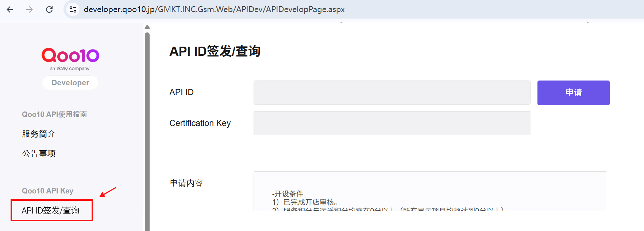This screenshot has width=644, height=231.
Task: Open the site information icon in address bar
Action: [73, 9]
